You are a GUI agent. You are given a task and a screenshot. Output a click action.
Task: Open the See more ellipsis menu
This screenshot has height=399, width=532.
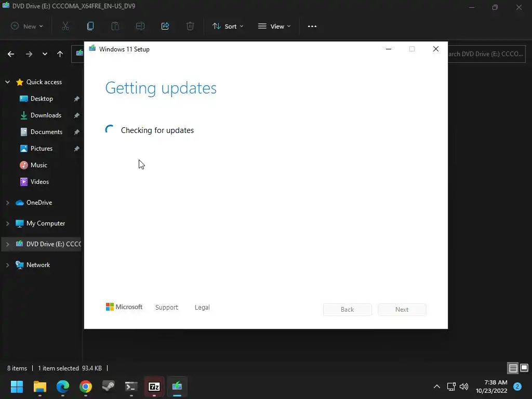312,26
